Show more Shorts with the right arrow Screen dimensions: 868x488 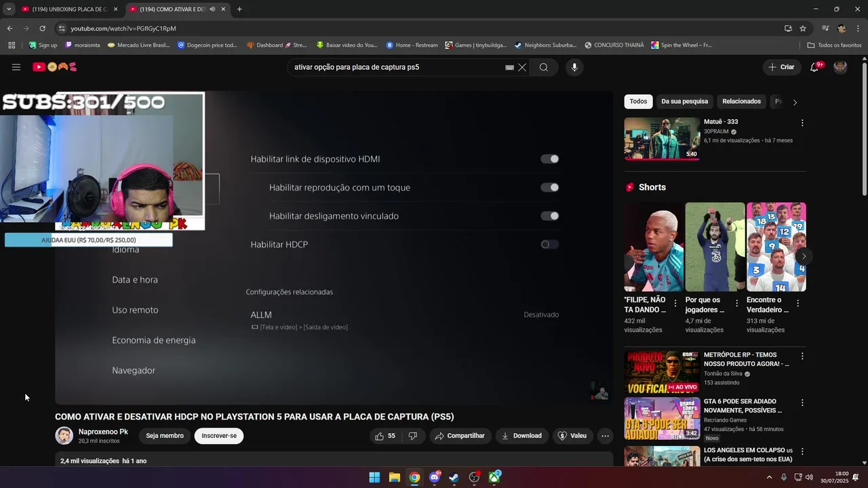[804, 256]
